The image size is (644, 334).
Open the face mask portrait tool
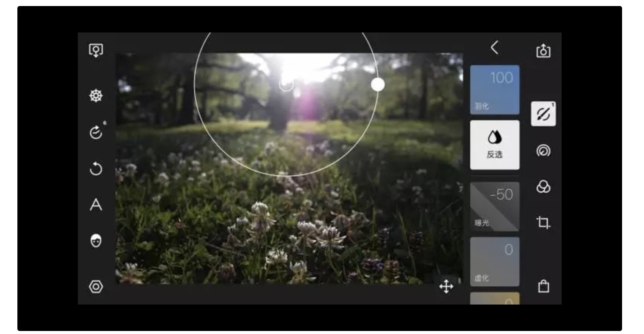96,241
